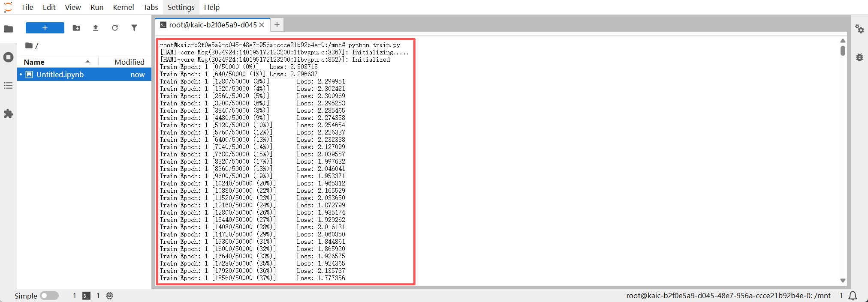
Task: Open the Kernel menu
Action: click(x=124, y=7)
